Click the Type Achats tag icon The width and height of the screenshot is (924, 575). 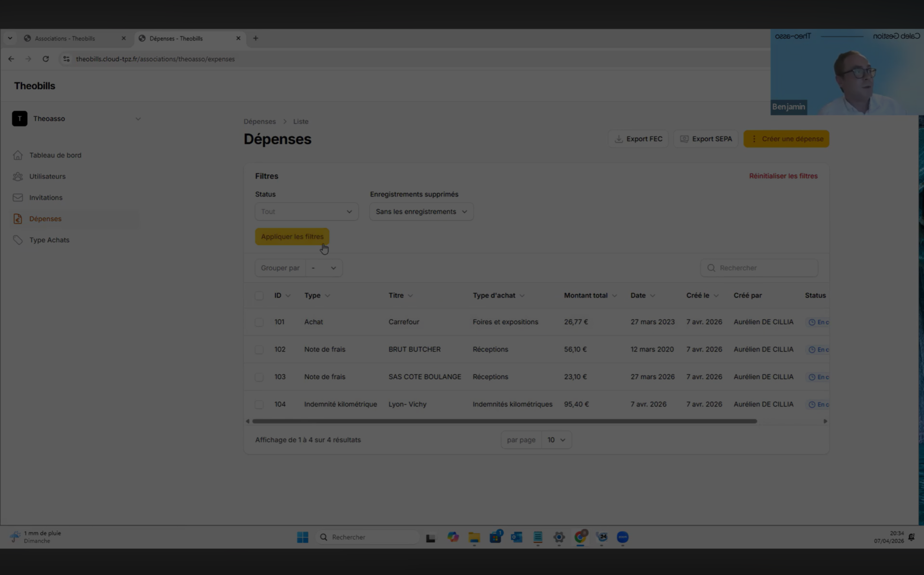(17, 240)
